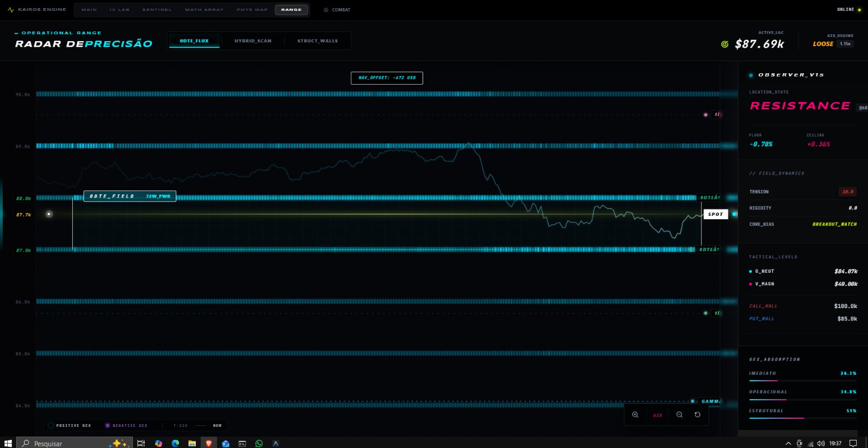Open File Explorer from the taskbar

(192, 443)
